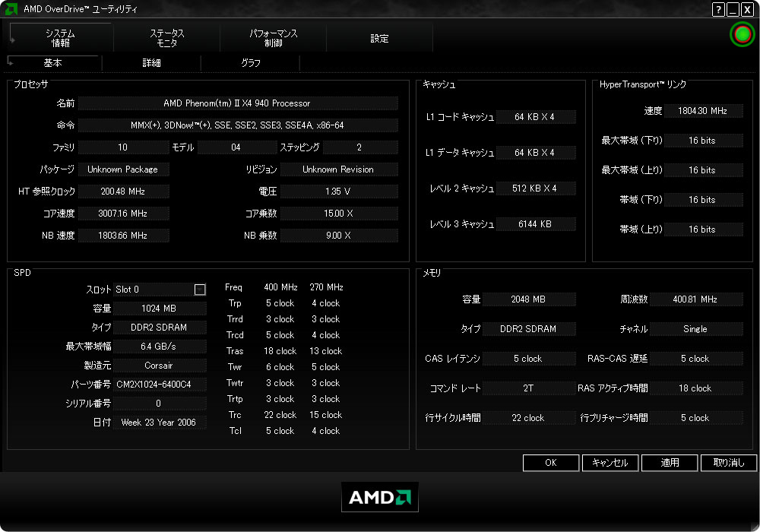Click the Tras 18 clock value
The image size is (760, 532).
point(280,351)
